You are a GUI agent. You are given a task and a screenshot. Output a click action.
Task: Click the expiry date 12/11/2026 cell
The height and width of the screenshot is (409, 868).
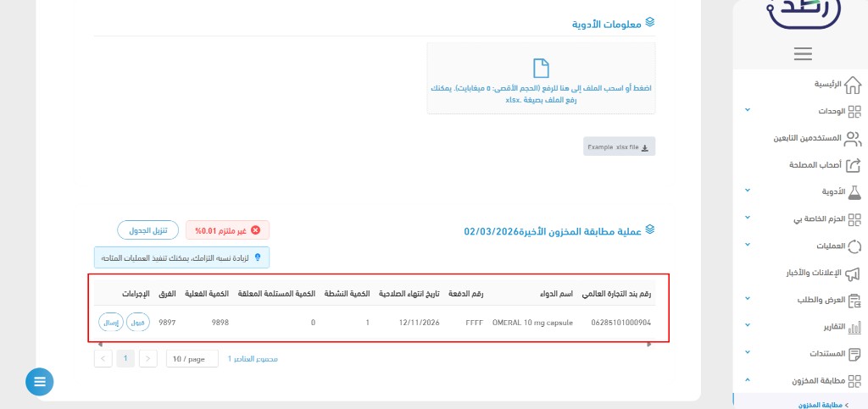click(x=419, y=323)
